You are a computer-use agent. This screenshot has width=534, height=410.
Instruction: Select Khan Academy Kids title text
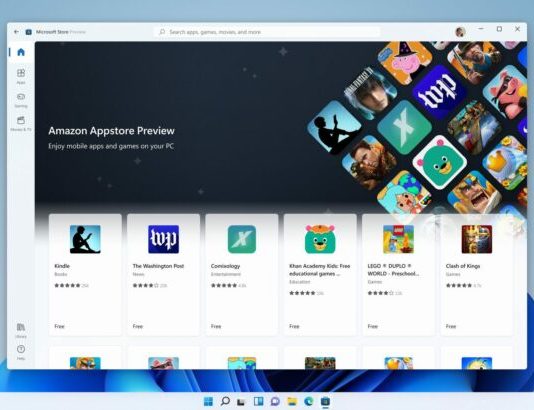pyautogui.click(x=319, y=270)
